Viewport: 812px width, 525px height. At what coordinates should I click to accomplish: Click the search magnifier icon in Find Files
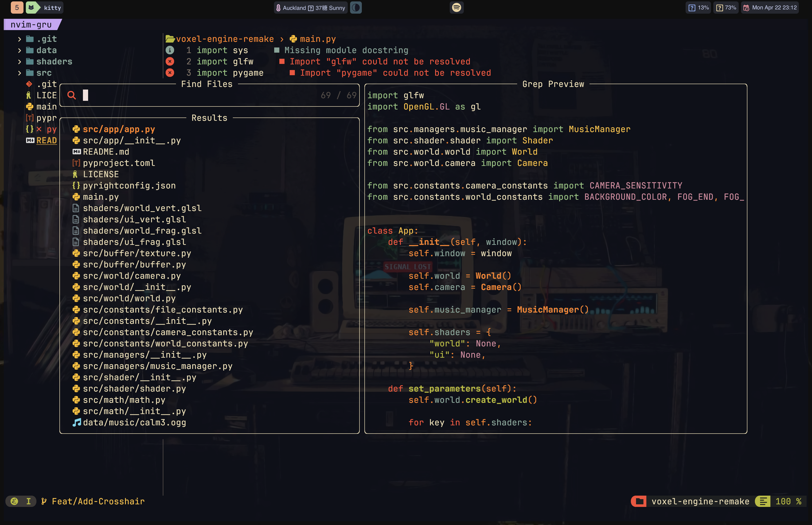72,95
